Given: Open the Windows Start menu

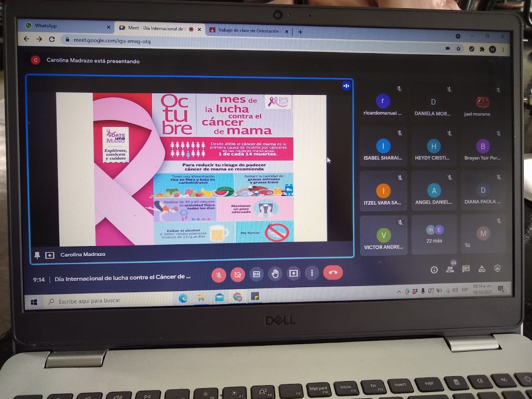Looking at the screenshot, I should [34, 302].
